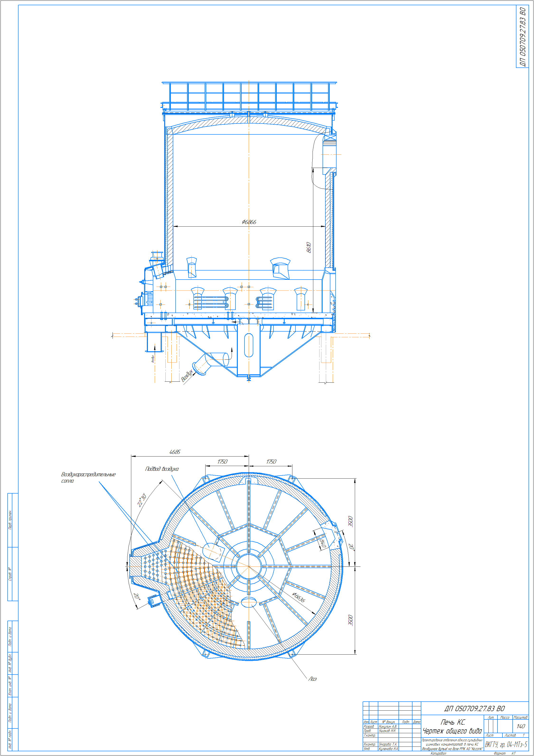Viewport: 534px width, 756px height.
Task: Click the oval manhole in the bottom cone
Action: pos(249,345)
